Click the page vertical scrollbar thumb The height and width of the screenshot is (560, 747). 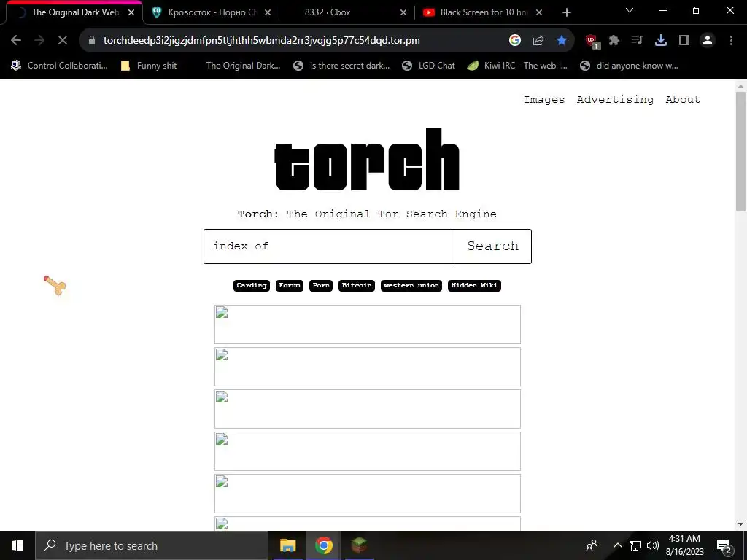pos(740,152)
